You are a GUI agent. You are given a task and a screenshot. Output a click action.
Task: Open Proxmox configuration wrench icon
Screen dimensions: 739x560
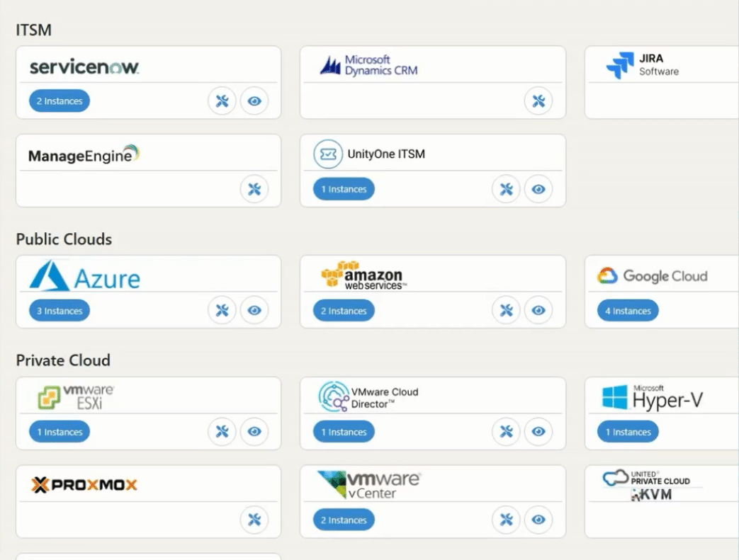coord(254,520)
